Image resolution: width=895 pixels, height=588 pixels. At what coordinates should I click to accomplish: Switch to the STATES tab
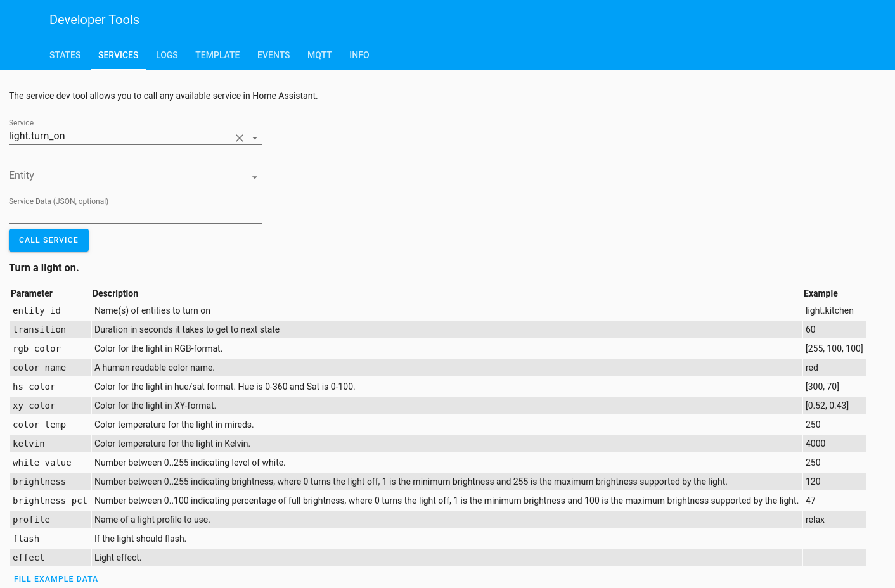[65, 55]
